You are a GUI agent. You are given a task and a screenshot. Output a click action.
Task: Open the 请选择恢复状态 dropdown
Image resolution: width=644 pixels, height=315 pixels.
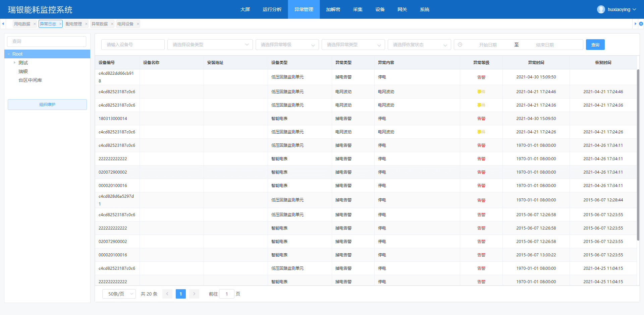tap(419, 45)
